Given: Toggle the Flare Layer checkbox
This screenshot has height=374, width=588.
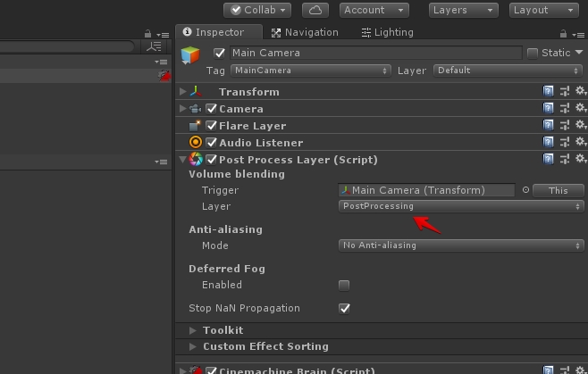Looking at the screenshot, I should (212, 126).
